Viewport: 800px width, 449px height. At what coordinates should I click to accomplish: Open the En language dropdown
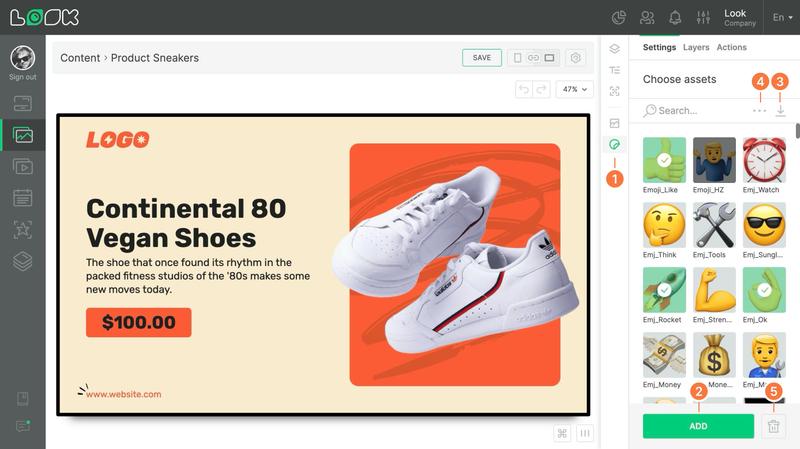(782, 17)
